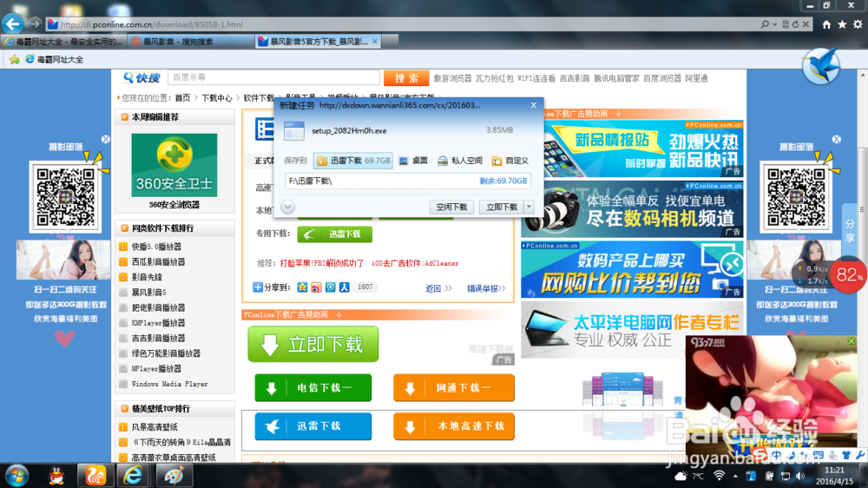Close the left QR code floating ad
The image size is (868, 488).
(105, 139)
